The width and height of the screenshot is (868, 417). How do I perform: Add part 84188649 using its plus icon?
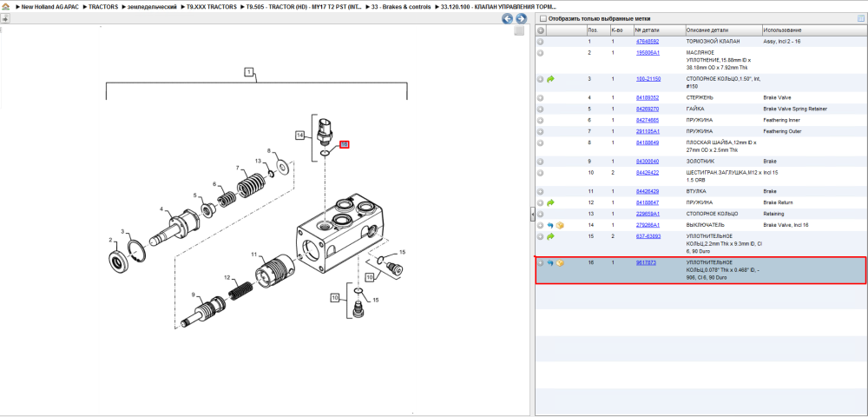click(x=540, y=142)
